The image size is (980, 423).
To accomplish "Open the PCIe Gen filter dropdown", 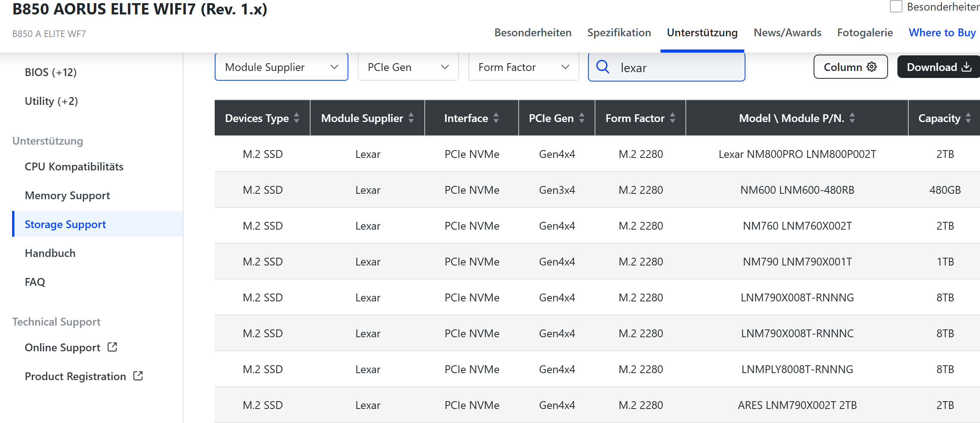I will click(408, 67).
